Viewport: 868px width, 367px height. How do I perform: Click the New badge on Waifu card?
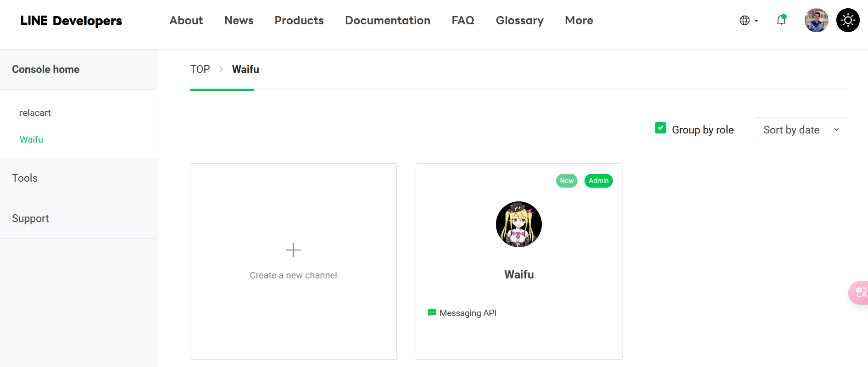567,181
